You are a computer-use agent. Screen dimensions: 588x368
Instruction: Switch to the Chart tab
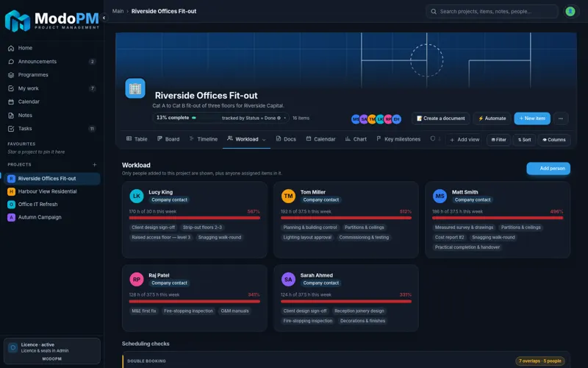[356, 139]
